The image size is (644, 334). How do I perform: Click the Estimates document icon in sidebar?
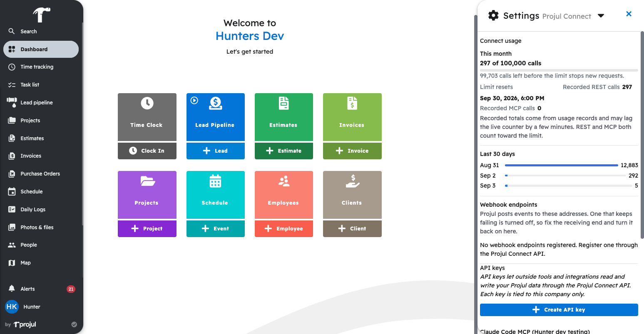coord(12,138)
